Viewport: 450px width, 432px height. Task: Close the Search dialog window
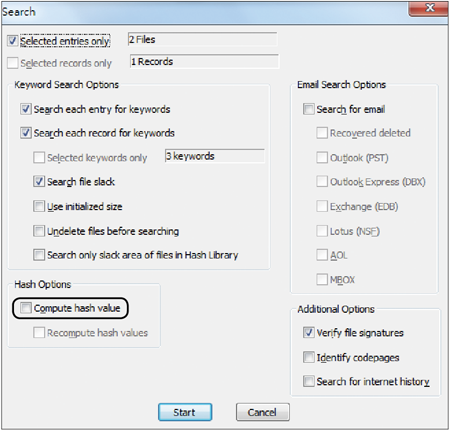(429, 8)
